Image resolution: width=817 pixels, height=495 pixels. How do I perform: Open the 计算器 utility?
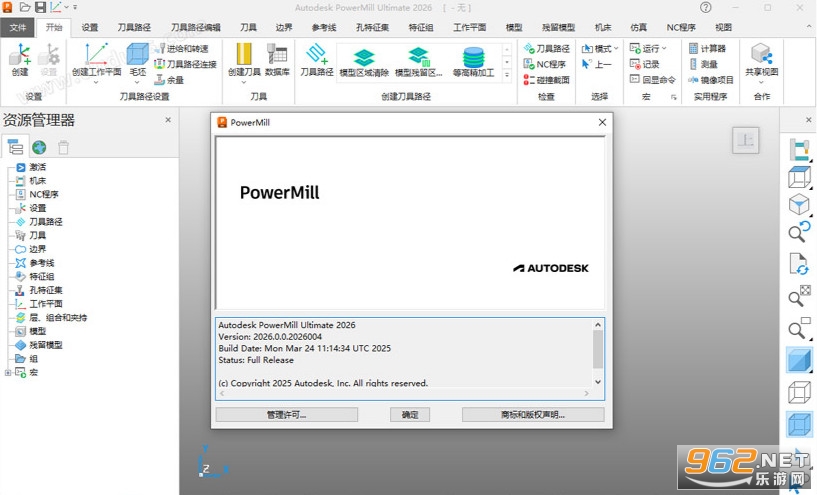707,48
